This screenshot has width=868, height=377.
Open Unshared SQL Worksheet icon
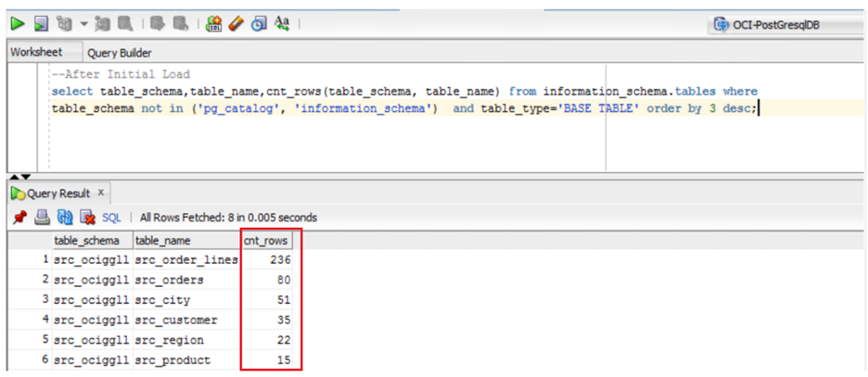tap(213, 24)
